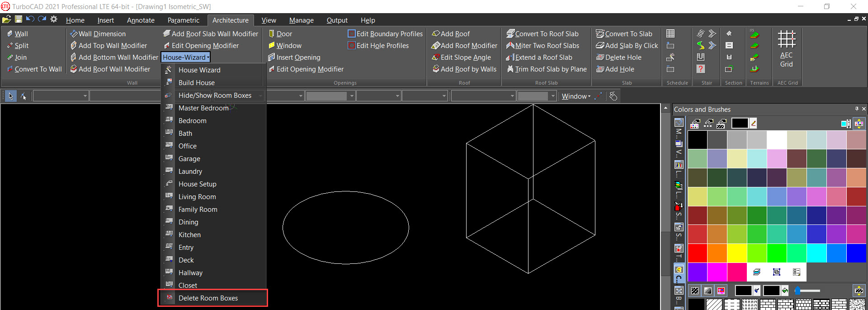Click the top icon in Section group
Screen dimensions: 868x310
[729, 33]
